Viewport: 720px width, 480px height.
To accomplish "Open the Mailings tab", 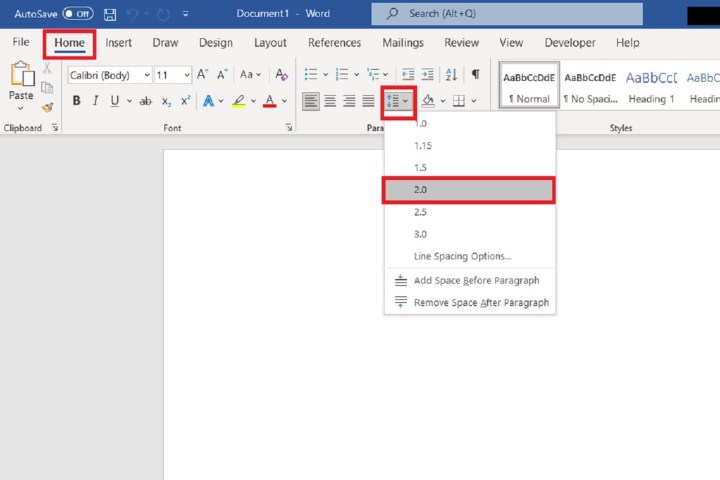I will tap(403, 43).
